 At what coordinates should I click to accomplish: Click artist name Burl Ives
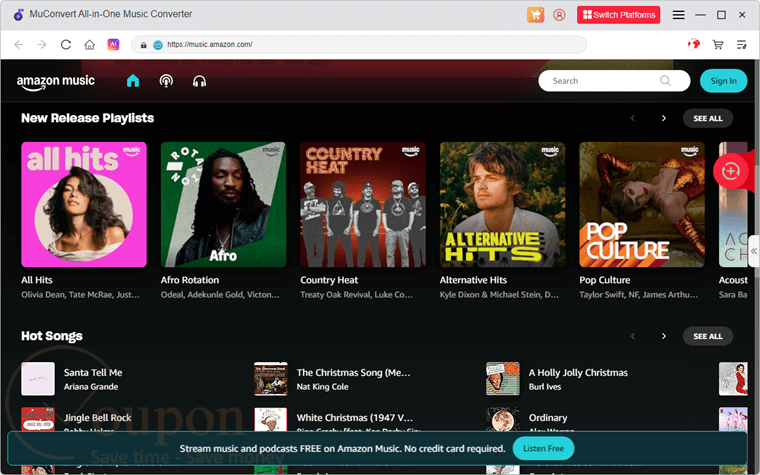[545, 387]
